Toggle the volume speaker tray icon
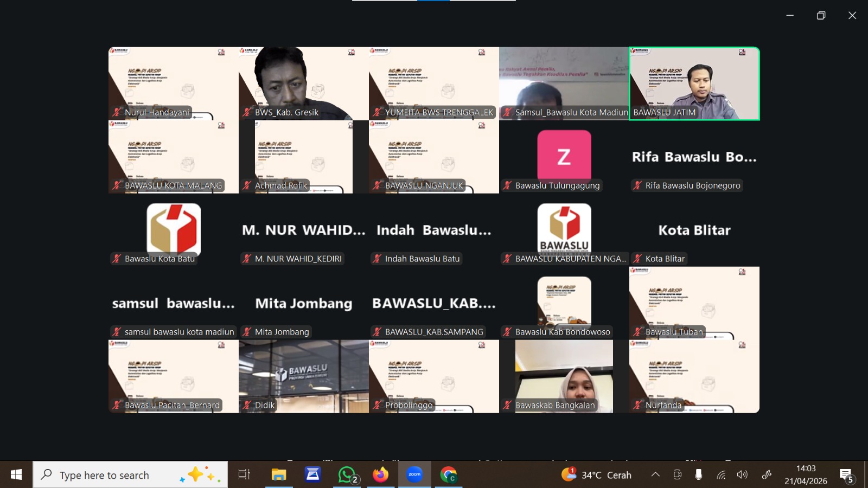The width and height of the screenshot is (868, 488). coord(742,475)
